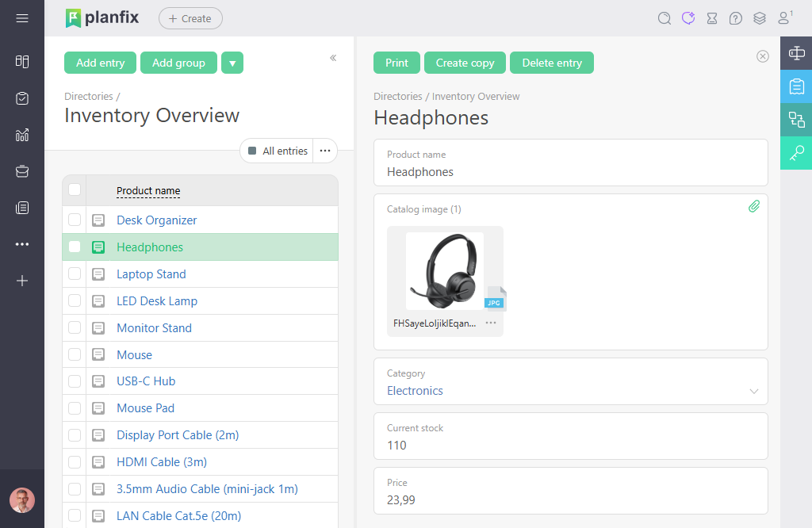
Task: Open the 3.5mm Audio Cable entry
Action: pyautogui.click(x=207, y=489)
